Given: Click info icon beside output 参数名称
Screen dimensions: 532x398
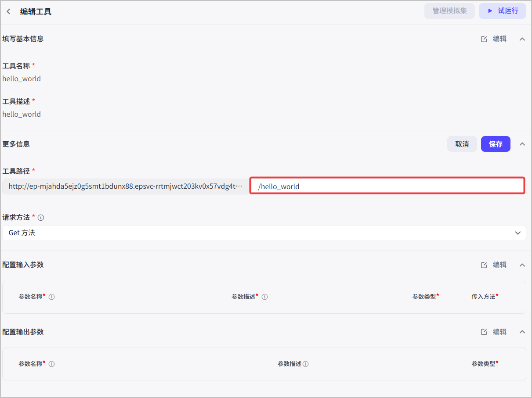Looking at the screenshot, I should [51, 364].
